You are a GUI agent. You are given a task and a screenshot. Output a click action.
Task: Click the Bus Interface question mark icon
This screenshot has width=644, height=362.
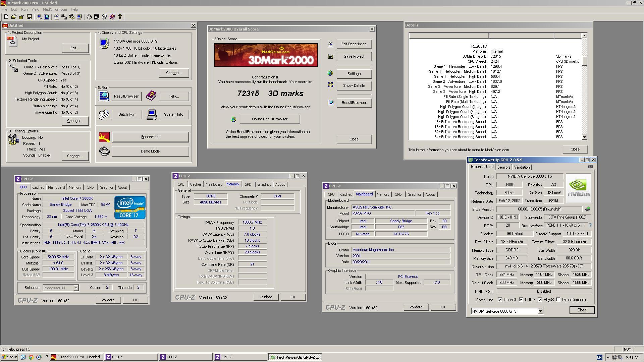pos(590,225)
